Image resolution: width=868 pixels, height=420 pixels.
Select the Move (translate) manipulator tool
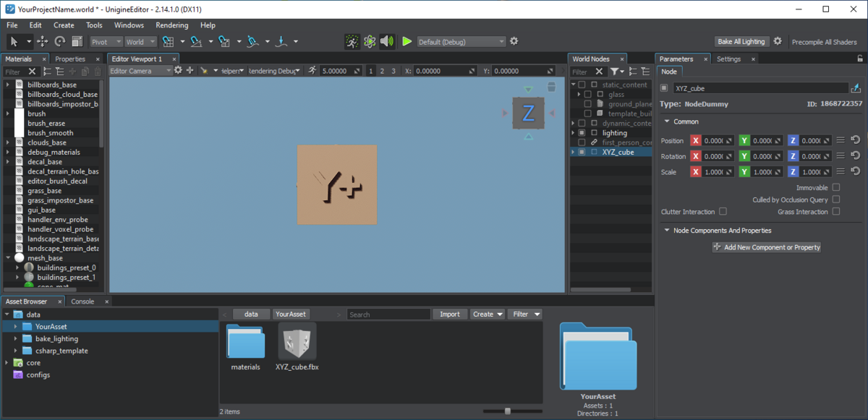tap(43, 42)
